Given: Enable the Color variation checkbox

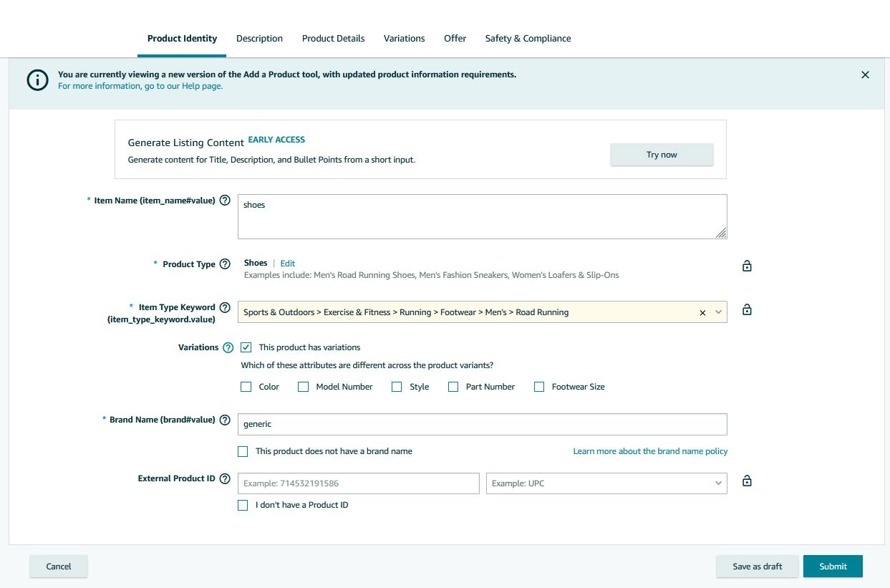Looking at the screenshot, I should pyautogui.click(x=246, y=387).
